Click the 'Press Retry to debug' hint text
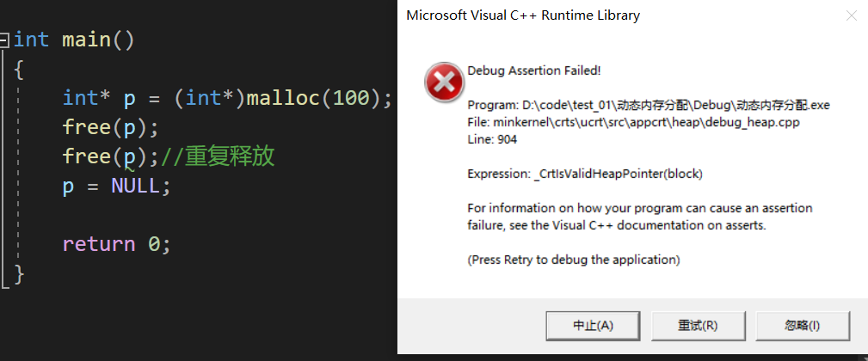The image size is (868, 361). (574, 260)
